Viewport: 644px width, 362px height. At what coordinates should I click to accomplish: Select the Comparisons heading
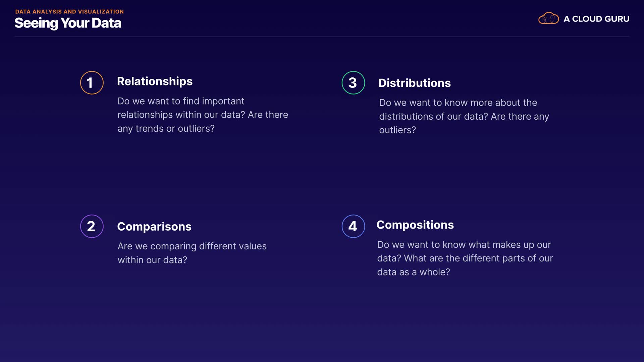pos(154,227)
